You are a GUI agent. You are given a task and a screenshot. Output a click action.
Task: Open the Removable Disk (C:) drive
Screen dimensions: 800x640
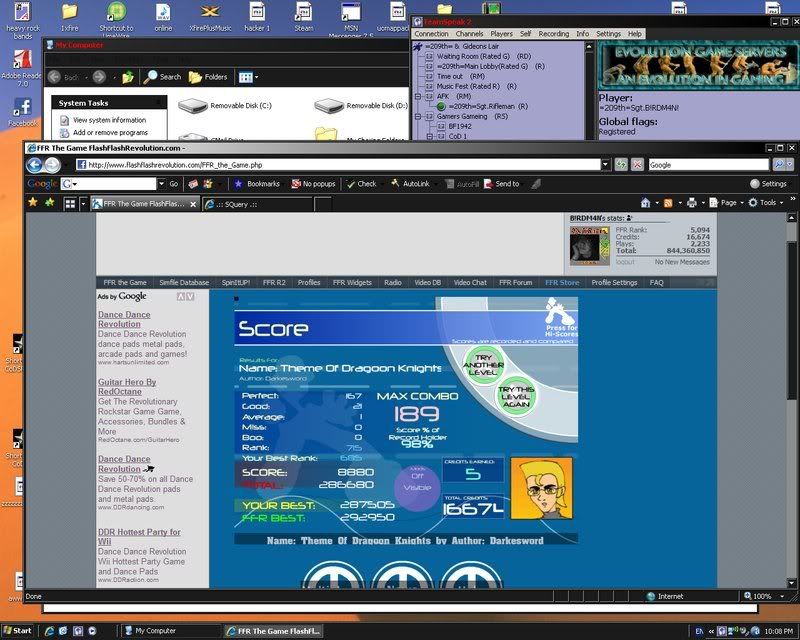(x=193, y=106)
